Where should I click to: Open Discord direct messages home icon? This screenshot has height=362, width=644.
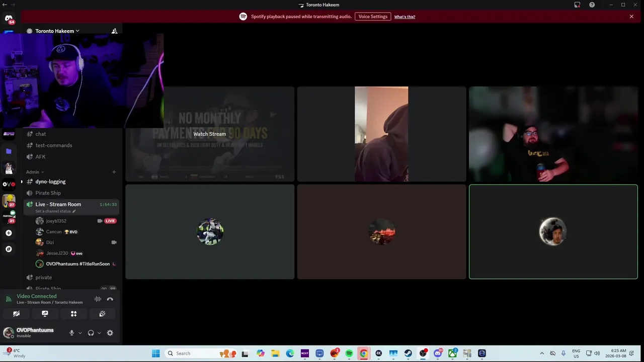coord(9,19)
